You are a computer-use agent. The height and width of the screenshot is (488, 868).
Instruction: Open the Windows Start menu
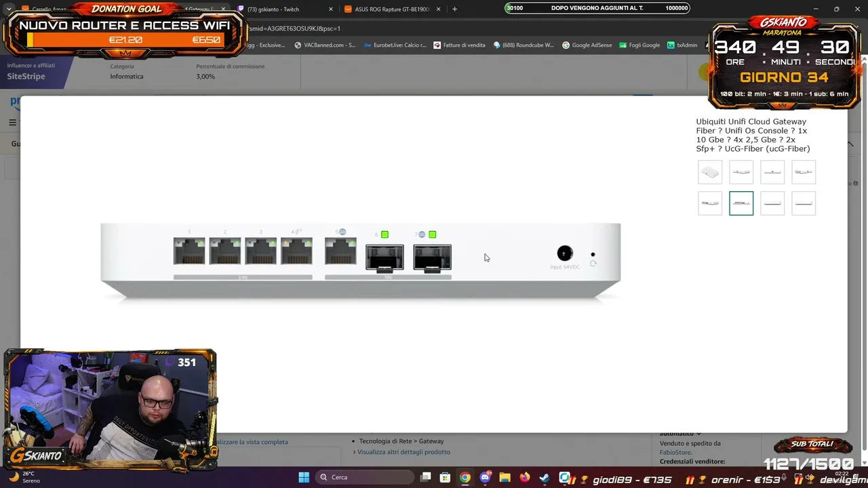304,477
